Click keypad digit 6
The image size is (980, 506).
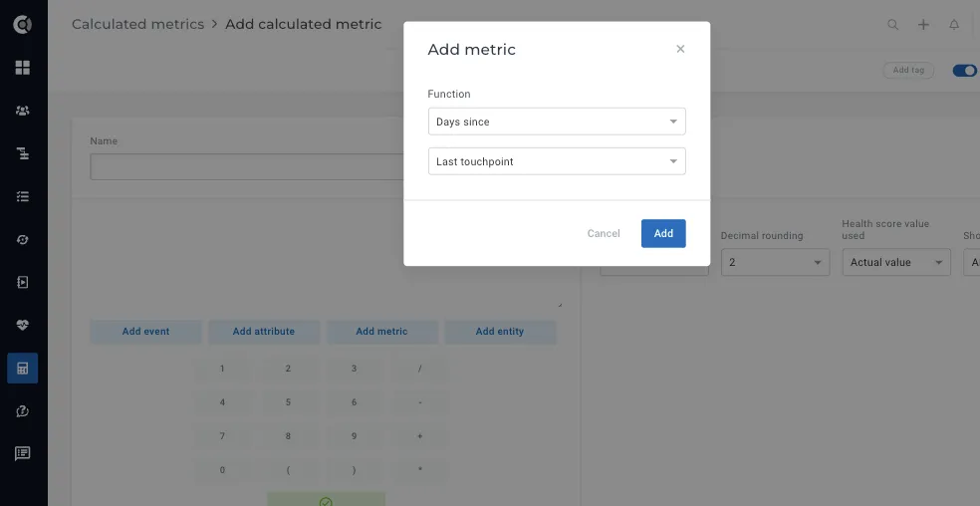tap(354, 402)
